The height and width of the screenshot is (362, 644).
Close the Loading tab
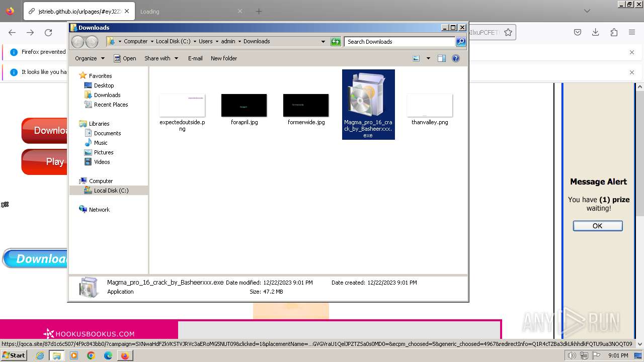[240, 11]
